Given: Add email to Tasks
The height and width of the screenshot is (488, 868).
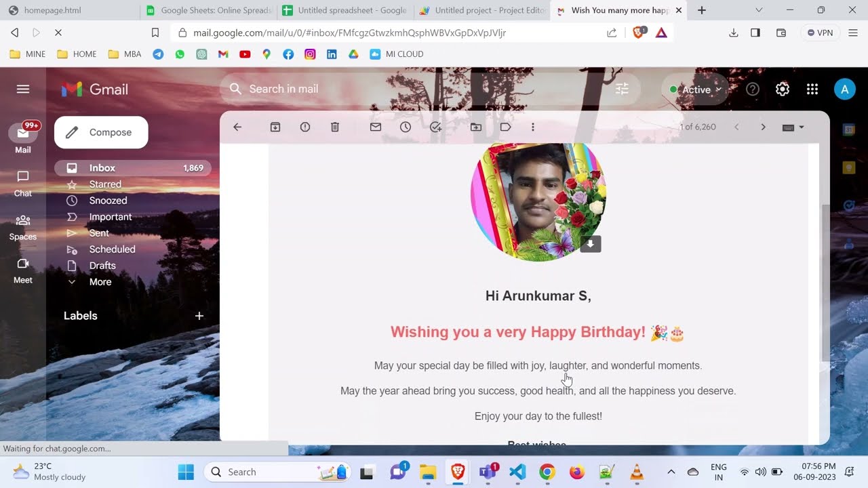Looking at the screenshot, I should click(x=436, y=127).
